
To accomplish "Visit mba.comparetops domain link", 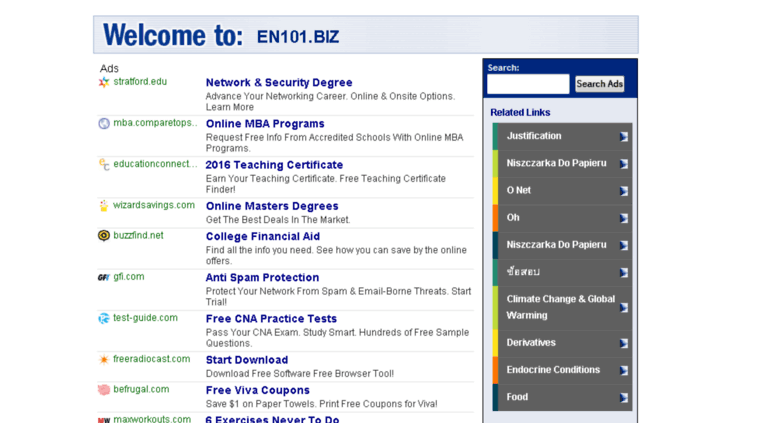I will [x=155, y=123].
